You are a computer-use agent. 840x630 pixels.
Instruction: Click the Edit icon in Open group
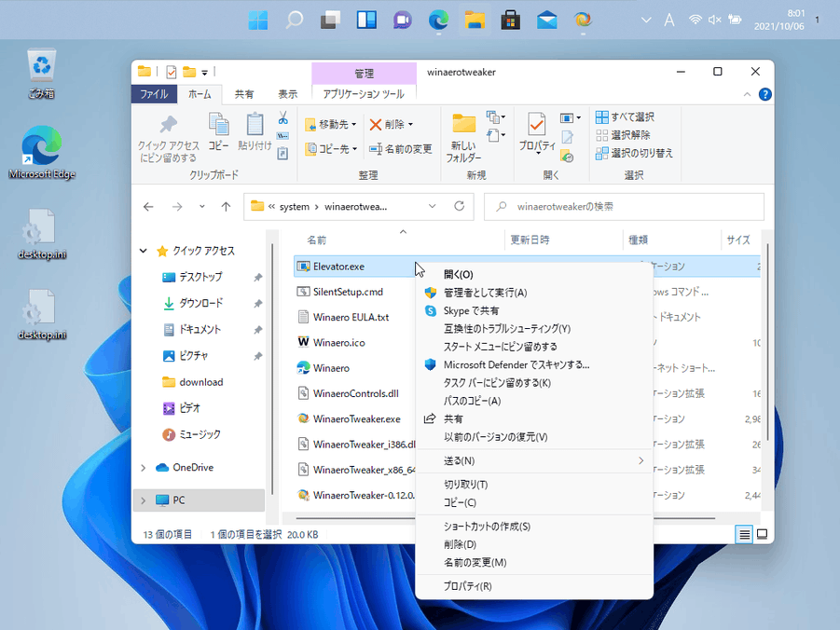[567, 137]
